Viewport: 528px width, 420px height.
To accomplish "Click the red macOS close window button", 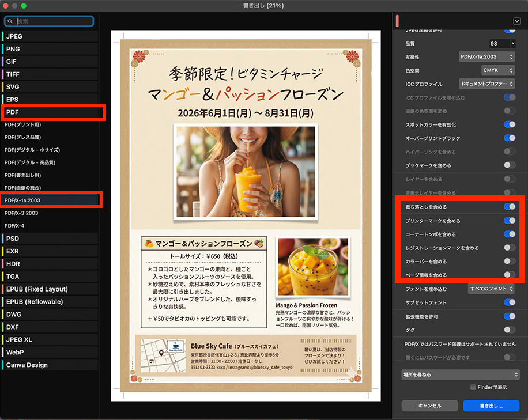I will point(6,5).
